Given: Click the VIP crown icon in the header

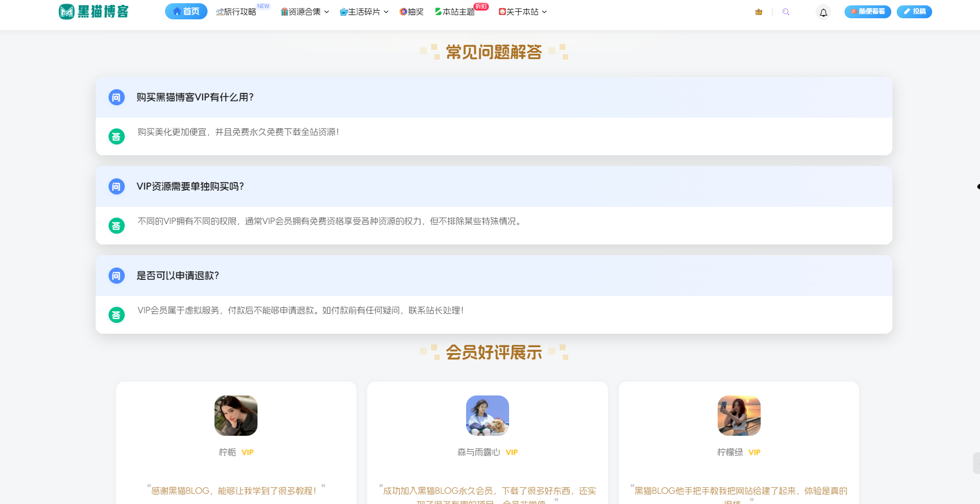Looking at the screenshot, I should point(758,11).
